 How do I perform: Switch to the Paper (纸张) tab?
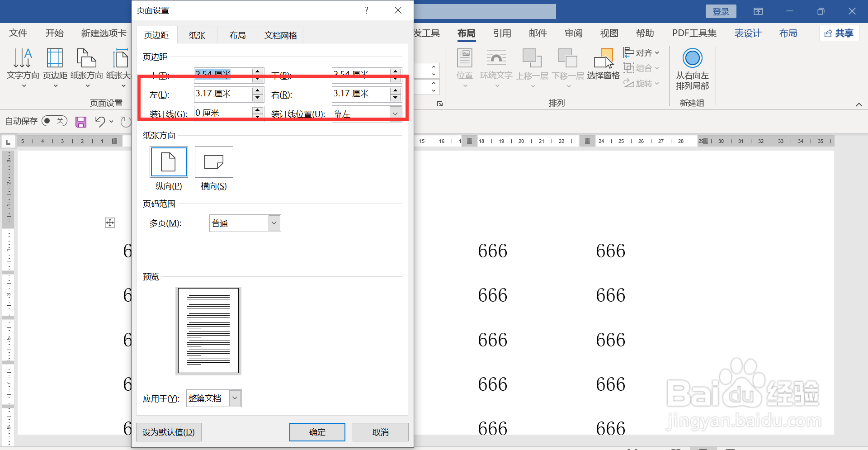197,35
